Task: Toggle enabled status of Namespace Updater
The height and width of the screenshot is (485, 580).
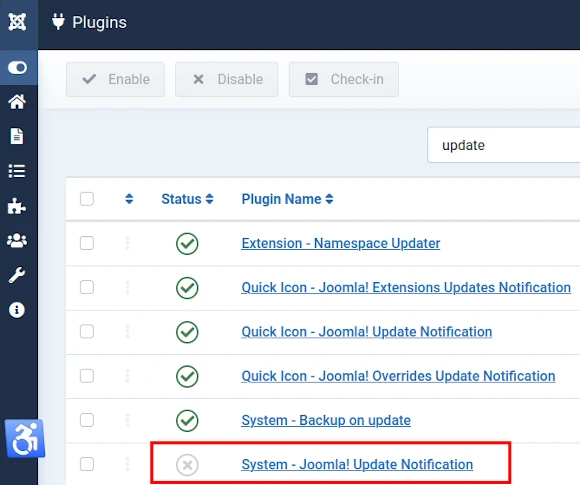Action: coord(187,244)
